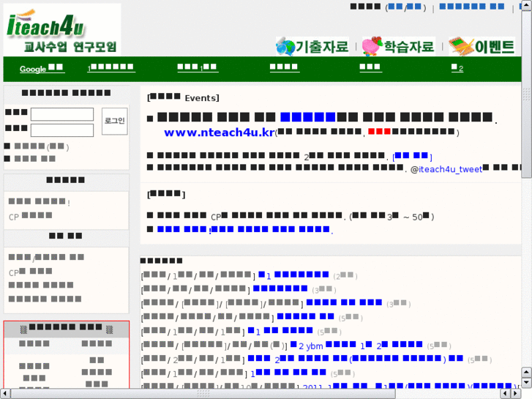Viewport: 532px width, 399px height.
Task: Focus the second login input box
Action: coord(62,130)
